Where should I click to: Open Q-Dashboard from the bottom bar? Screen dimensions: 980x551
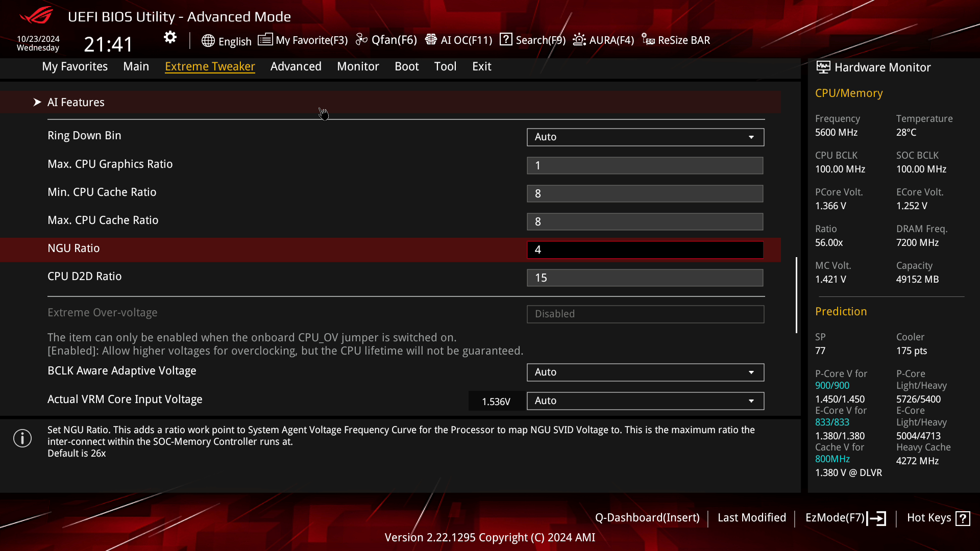coord(647,518)
